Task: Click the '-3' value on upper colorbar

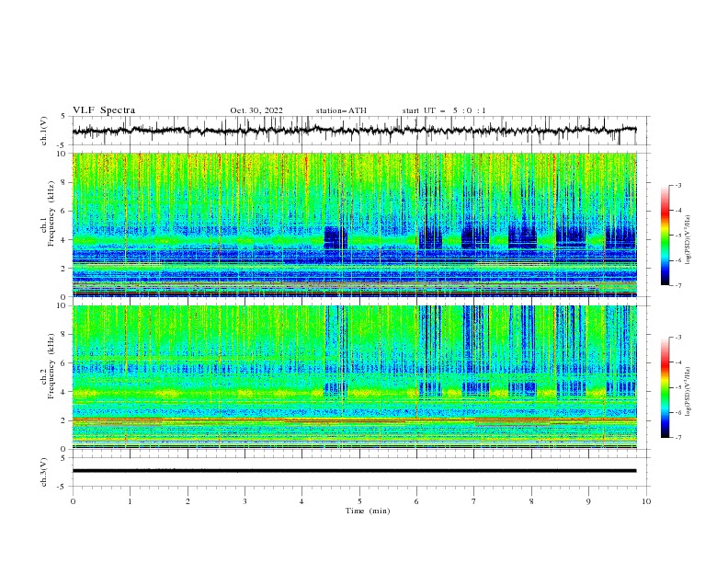Action: [x=678, y=185]
